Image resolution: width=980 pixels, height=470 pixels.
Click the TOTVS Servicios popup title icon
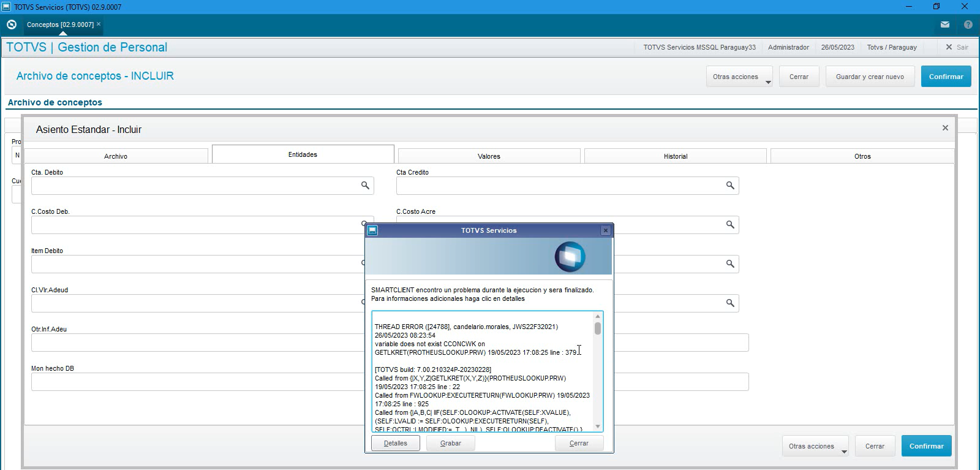coord(372,230)
